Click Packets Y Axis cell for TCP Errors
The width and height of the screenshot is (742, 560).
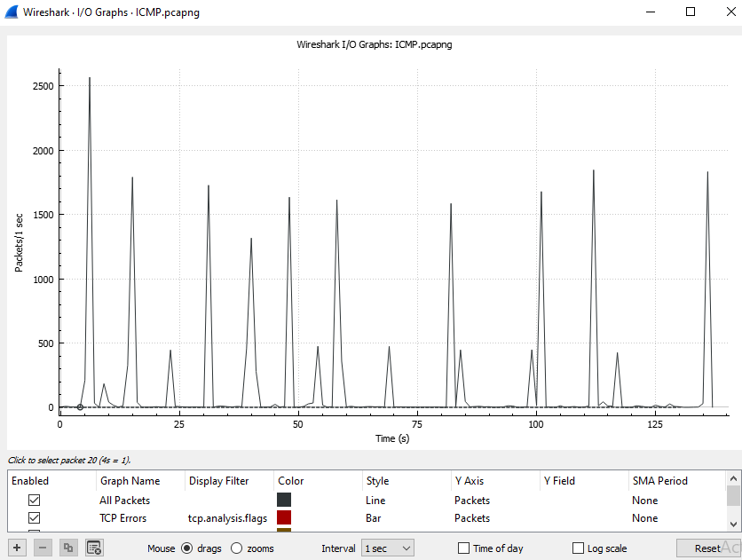(472, 518)
